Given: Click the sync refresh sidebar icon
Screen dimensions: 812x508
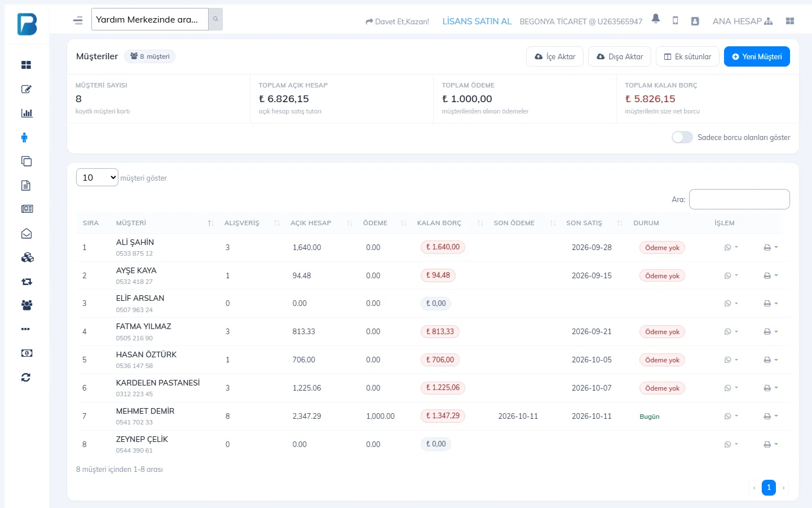Looking at the screenshot, I should (26, 378).
